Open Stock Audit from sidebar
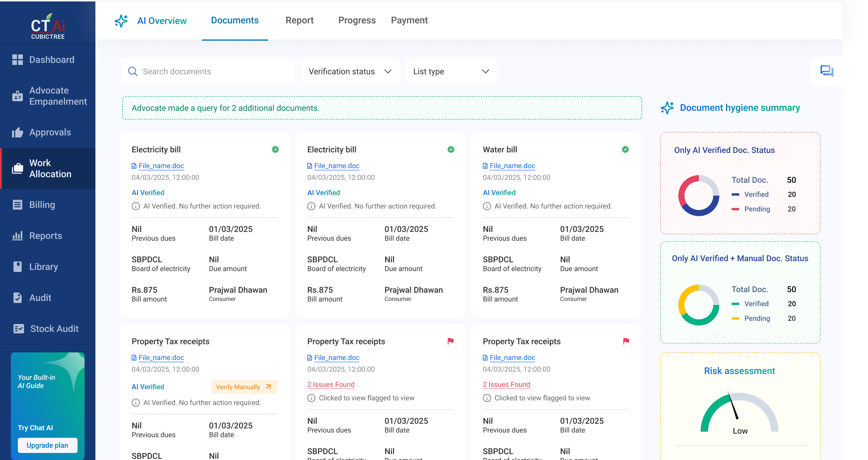Image resolution: width=868 pixels, height=460 pixels. 54,328
